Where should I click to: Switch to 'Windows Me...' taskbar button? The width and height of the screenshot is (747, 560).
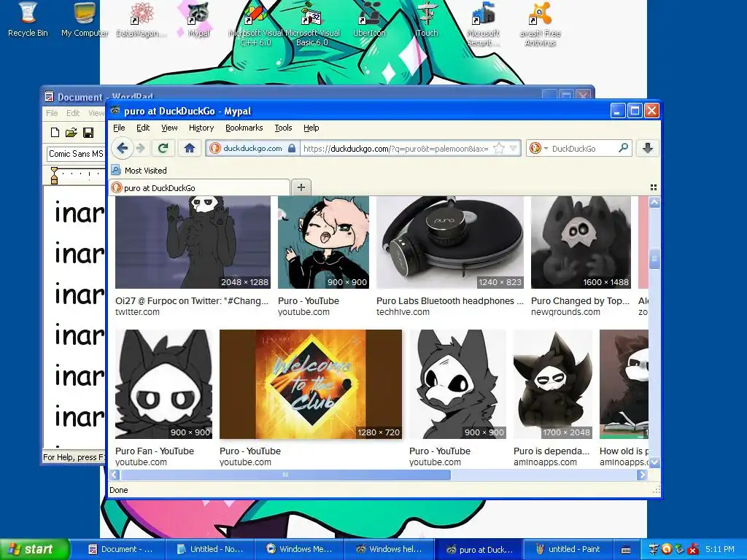(299, 549)
